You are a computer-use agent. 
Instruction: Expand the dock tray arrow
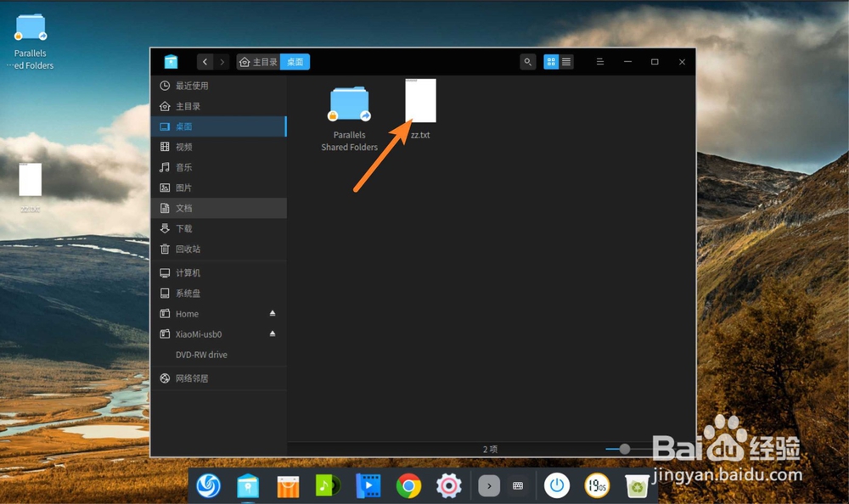coord(489,485)
